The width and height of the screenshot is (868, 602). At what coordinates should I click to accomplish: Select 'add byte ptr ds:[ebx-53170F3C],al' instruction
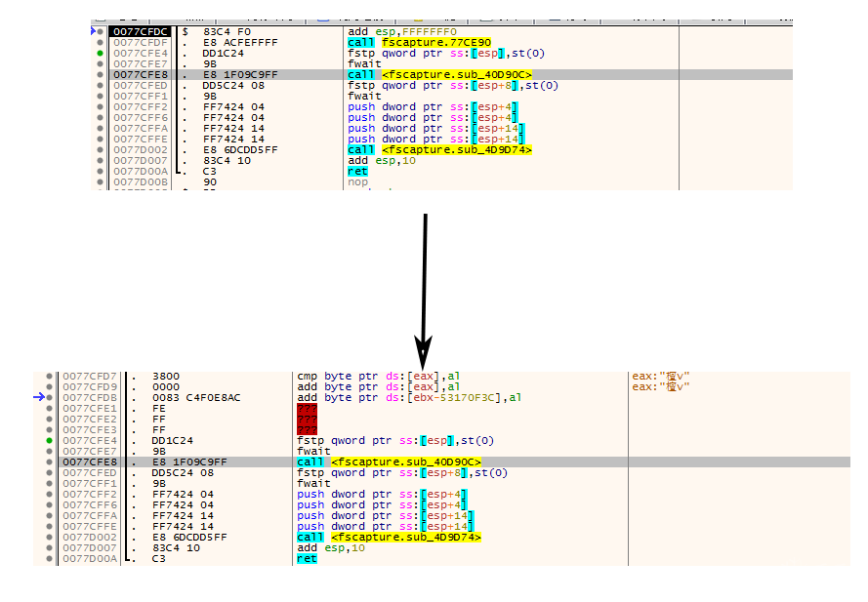[409, 397]
